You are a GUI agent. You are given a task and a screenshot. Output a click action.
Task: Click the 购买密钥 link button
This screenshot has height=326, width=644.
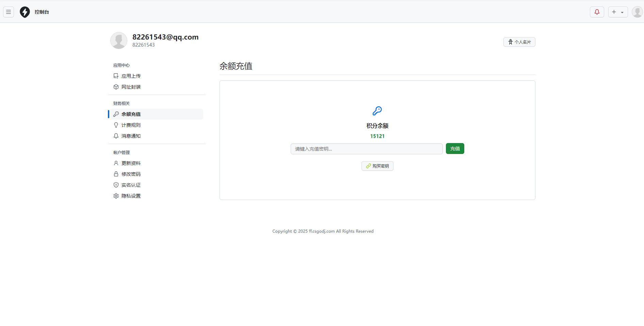(x=377, y=166)
